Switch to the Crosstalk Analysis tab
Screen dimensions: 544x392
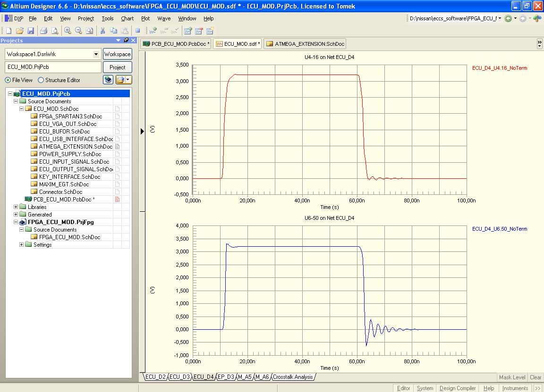293,377
